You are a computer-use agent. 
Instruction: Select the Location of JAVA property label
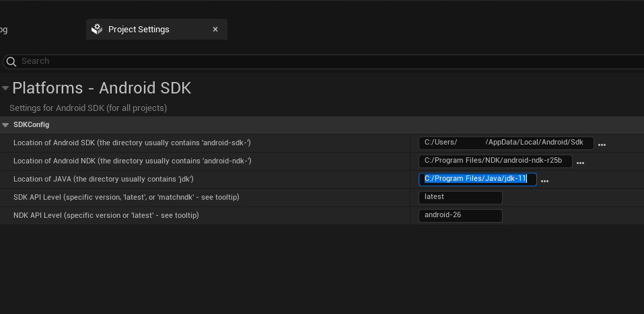pyautogui.click(x=104, y=180)
